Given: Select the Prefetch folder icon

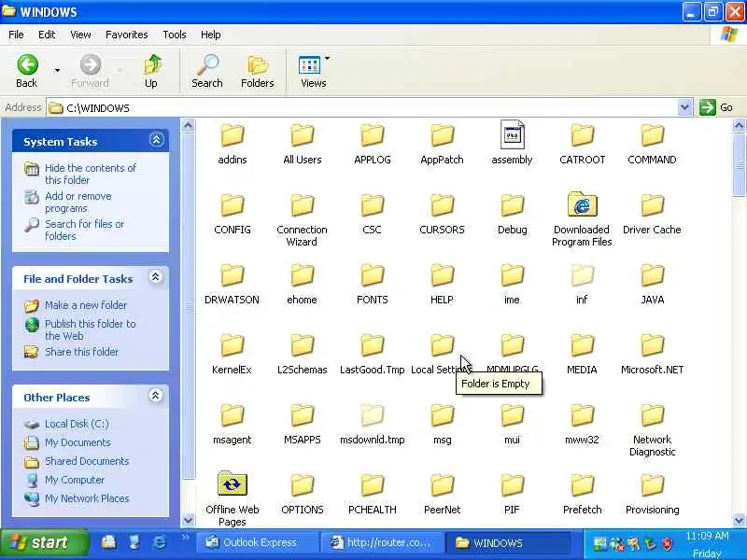Looking at the screenshot, I should tap(582, 485).
